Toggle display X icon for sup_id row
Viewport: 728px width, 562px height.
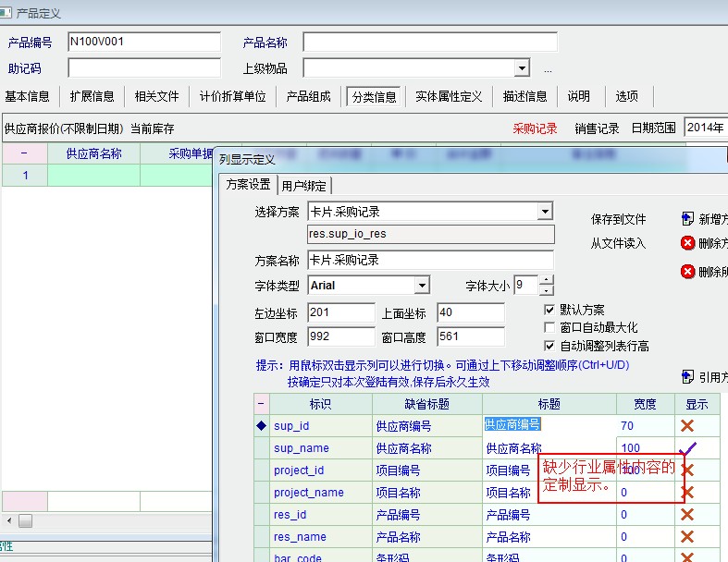click(687, 425)
